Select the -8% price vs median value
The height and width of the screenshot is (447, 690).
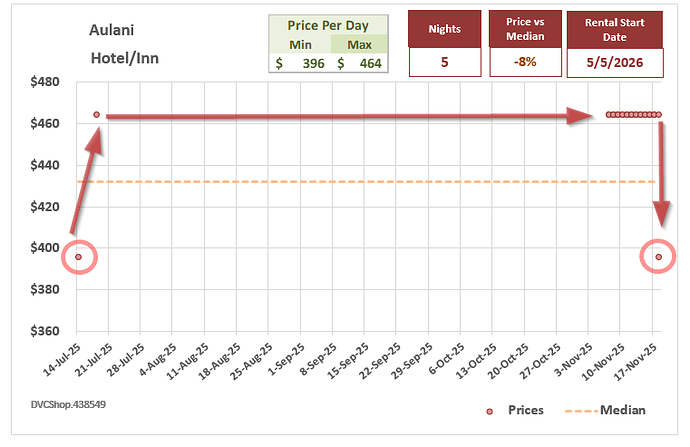point(523,62)
